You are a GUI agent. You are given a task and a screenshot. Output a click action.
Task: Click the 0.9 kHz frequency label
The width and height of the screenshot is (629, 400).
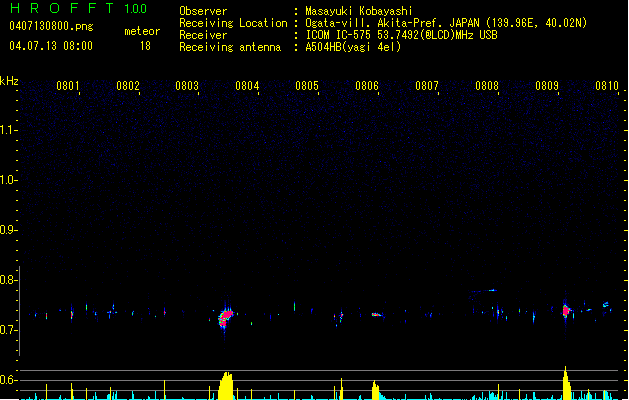[8, 230]
